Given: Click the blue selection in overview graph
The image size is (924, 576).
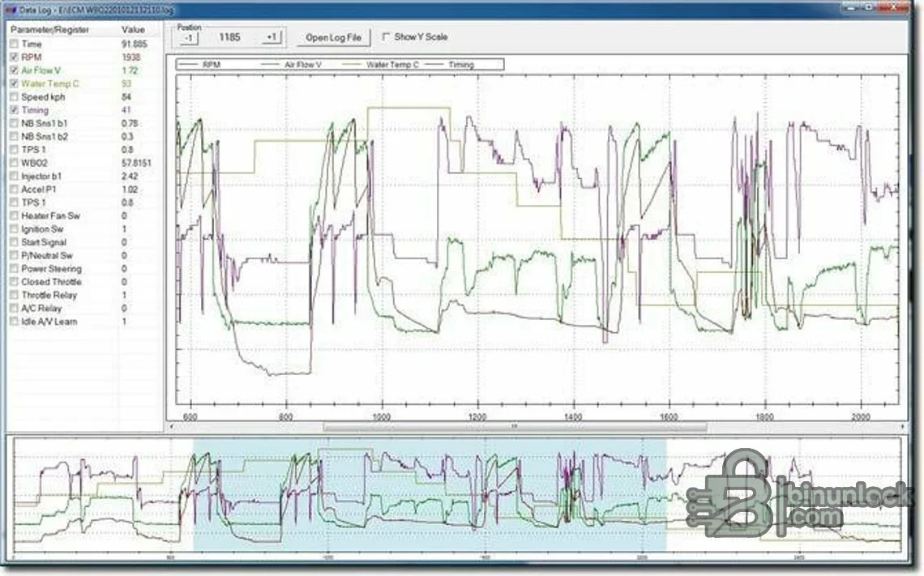Looking at the screenshot, I should tap(430, 495).
